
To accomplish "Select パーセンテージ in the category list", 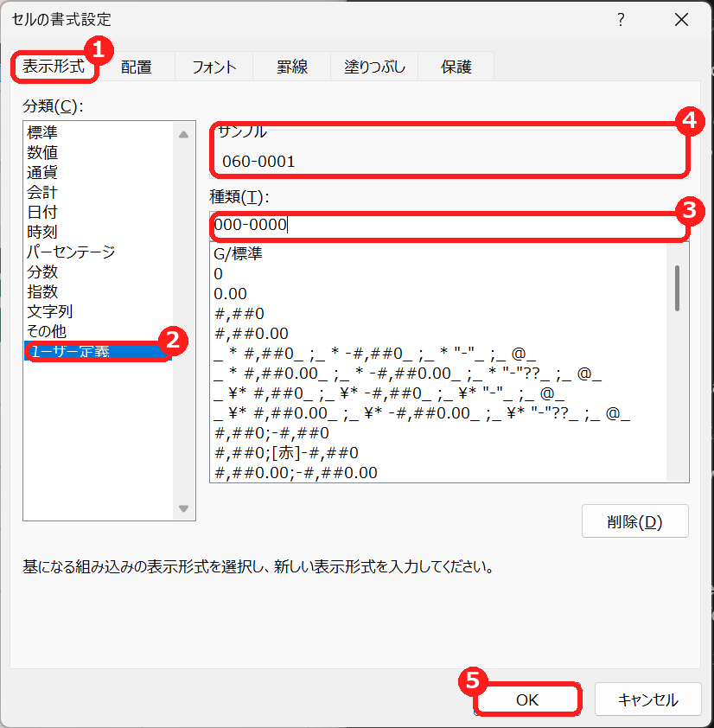I will coord(99,252).
